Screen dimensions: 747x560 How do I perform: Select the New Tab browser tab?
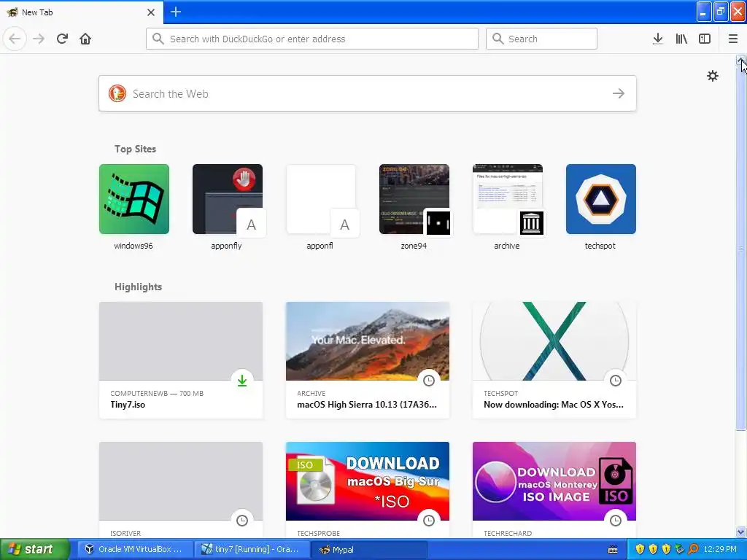pyautogui.click(x=81, y=12)
